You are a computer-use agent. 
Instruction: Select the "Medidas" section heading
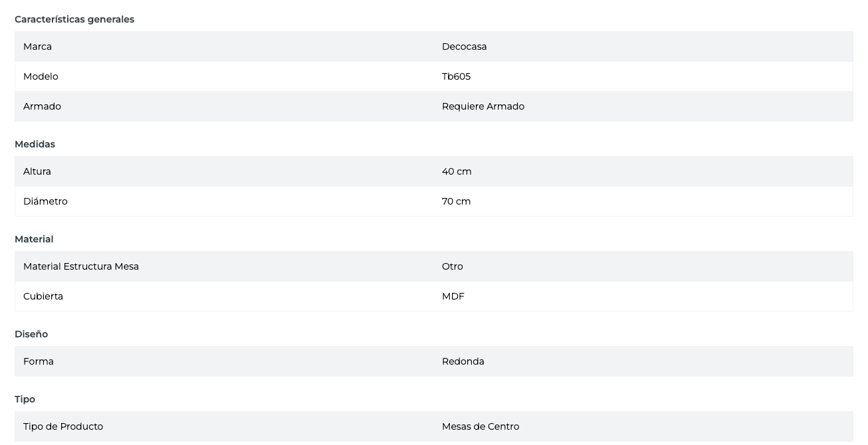click(x=35, y=144)
